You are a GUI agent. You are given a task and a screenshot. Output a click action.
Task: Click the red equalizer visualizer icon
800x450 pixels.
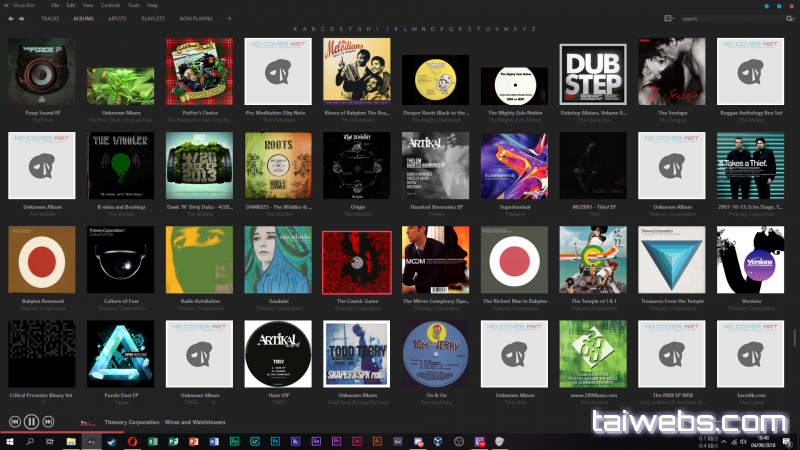[88, 422]
